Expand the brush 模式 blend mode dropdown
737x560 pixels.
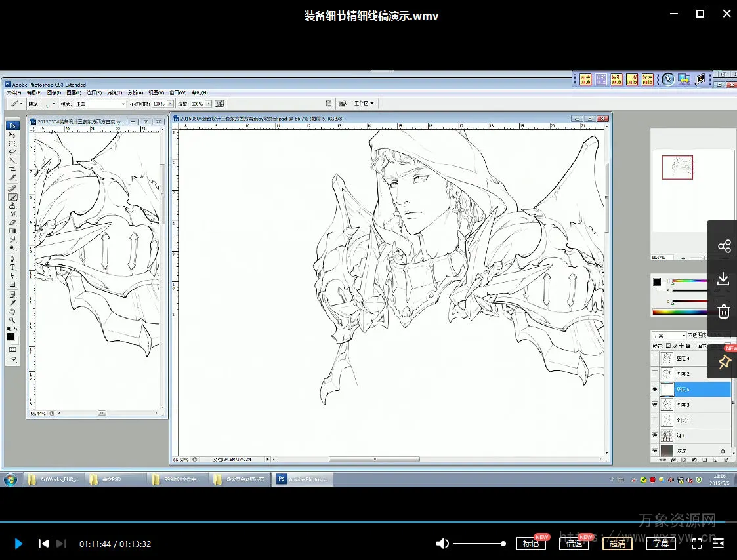(x=123, y=104)
